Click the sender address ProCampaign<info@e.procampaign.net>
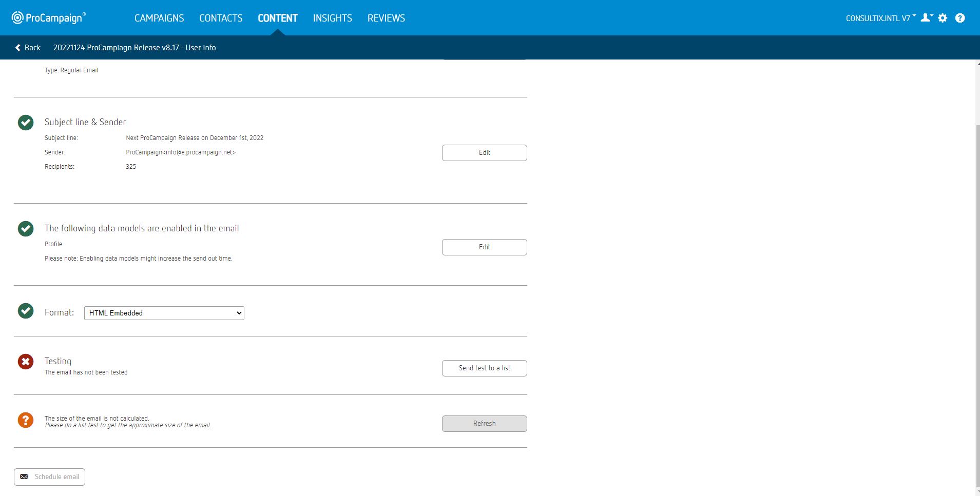The image size is (980, 496). 181,152
